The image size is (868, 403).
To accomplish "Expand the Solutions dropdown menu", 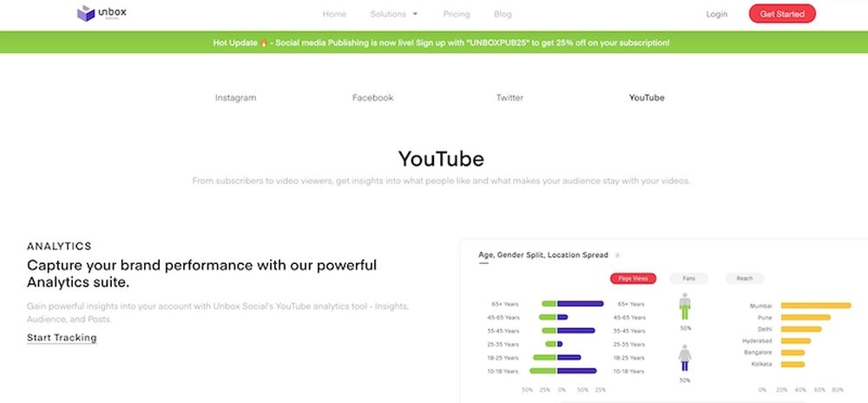I will [394, 15].
